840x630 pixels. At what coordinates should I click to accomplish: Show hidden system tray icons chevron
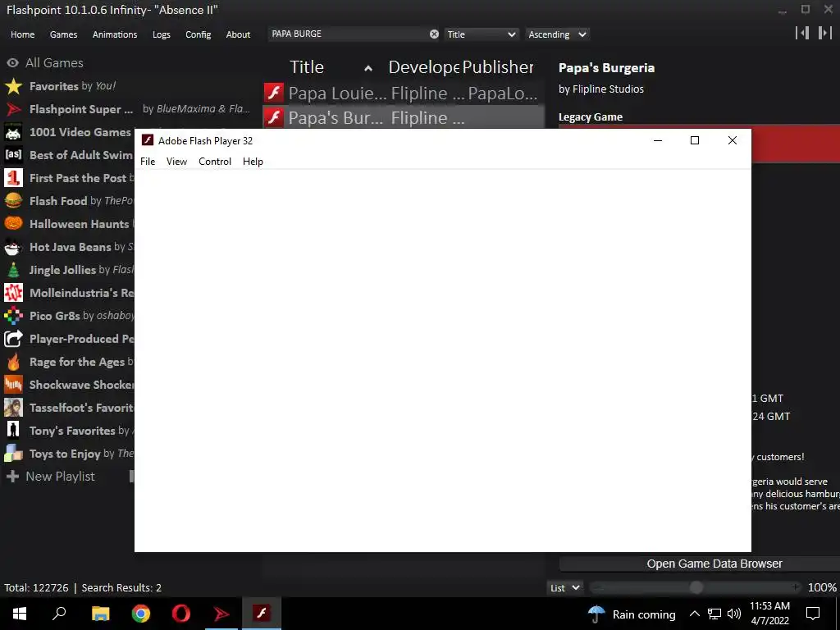(x=694, y=614)
